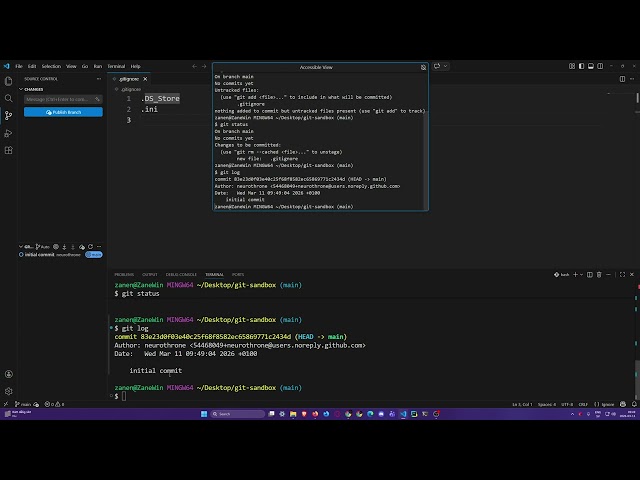Image resolution: width=640 pixels, height=480 pixels.
Task: Open File Explorer from the taskbar
Action: [x=293, y=414]
